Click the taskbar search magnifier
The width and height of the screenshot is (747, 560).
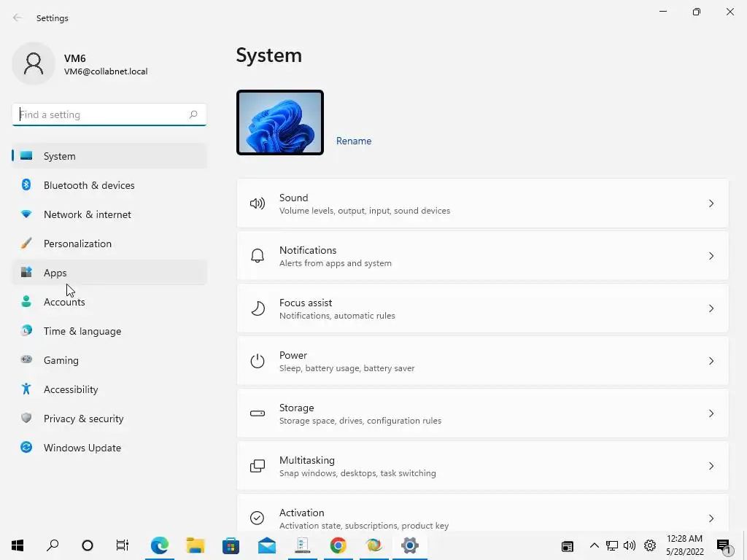tap(53, 545)
